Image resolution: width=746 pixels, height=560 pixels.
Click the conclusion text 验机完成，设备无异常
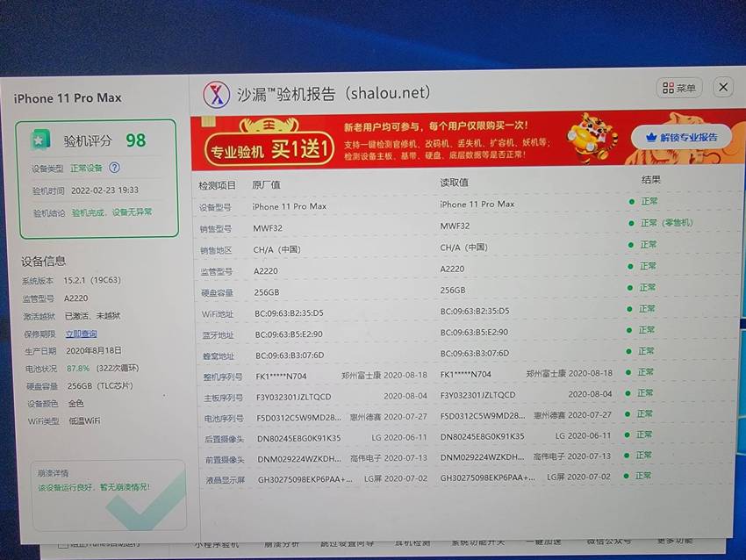pos(111,212)
